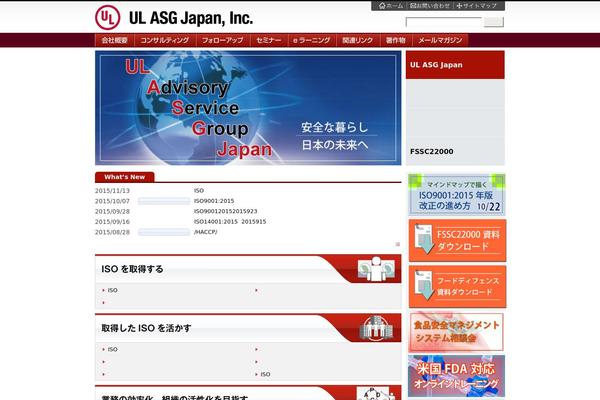The image size is (600, 400).
Task: Click the search submit button
Action: pyautogui.click(x=494, y=22)
